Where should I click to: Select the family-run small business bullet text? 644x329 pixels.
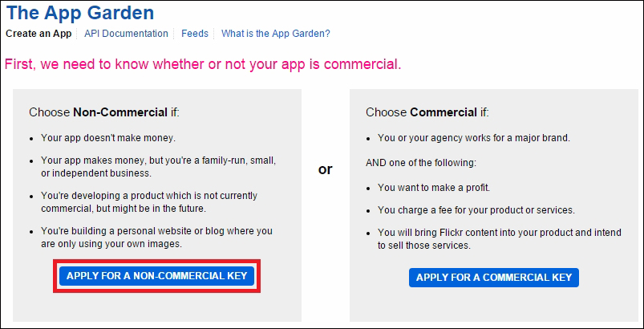(158, 167)
